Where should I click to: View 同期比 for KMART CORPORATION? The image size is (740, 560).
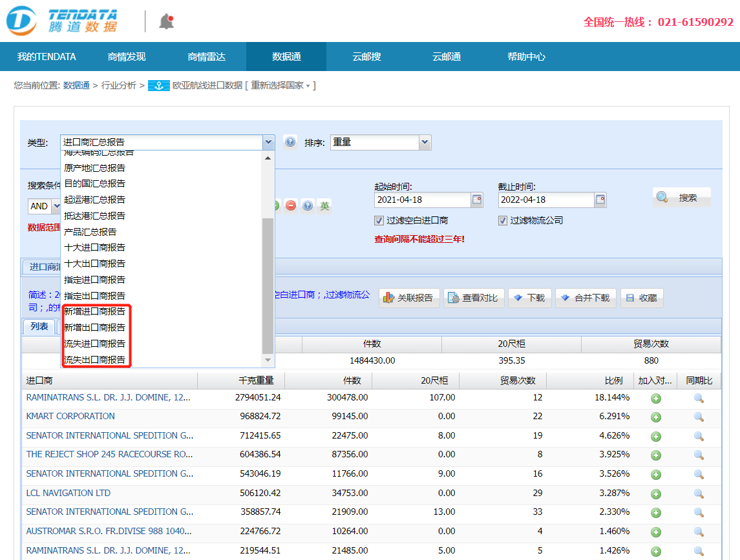(699, 417)
